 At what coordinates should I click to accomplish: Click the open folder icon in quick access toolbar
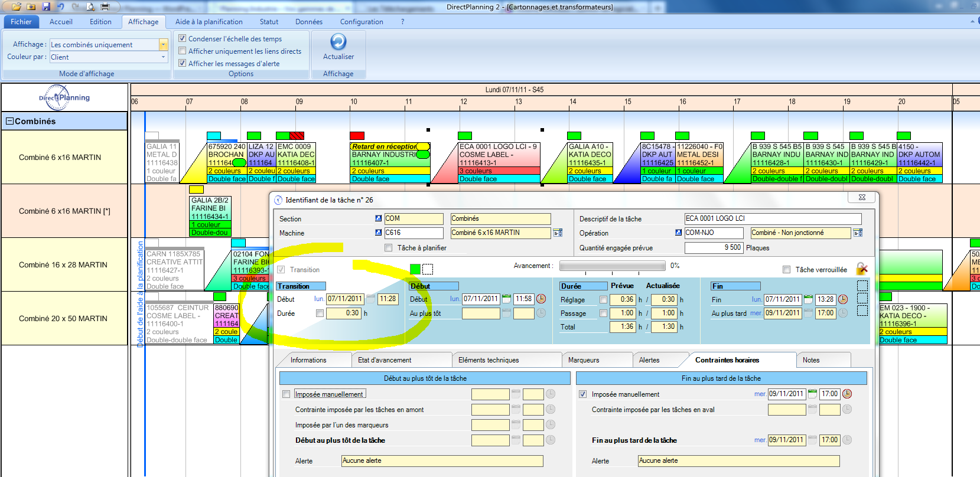pos(17,6)
